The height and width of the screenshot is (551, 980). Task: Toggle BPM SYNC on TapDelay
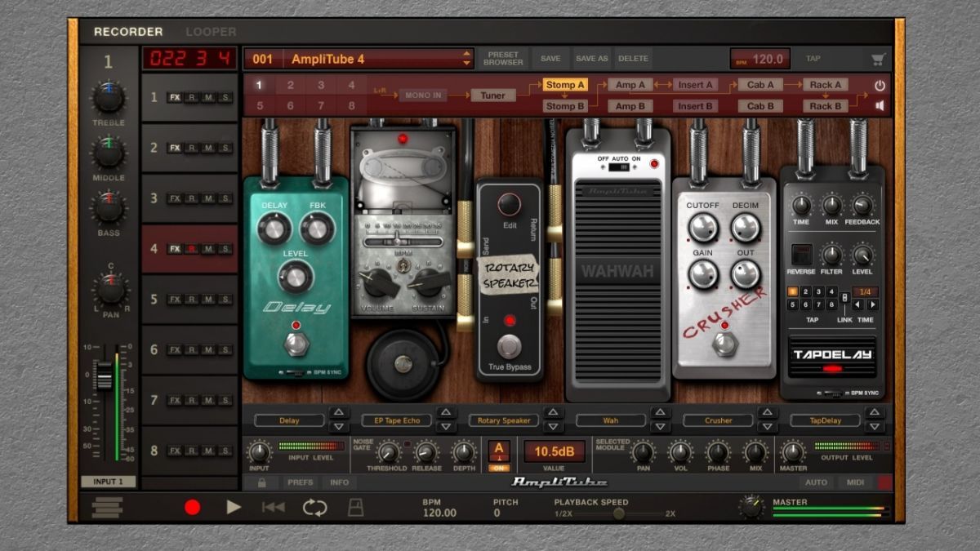coord(831,393)
